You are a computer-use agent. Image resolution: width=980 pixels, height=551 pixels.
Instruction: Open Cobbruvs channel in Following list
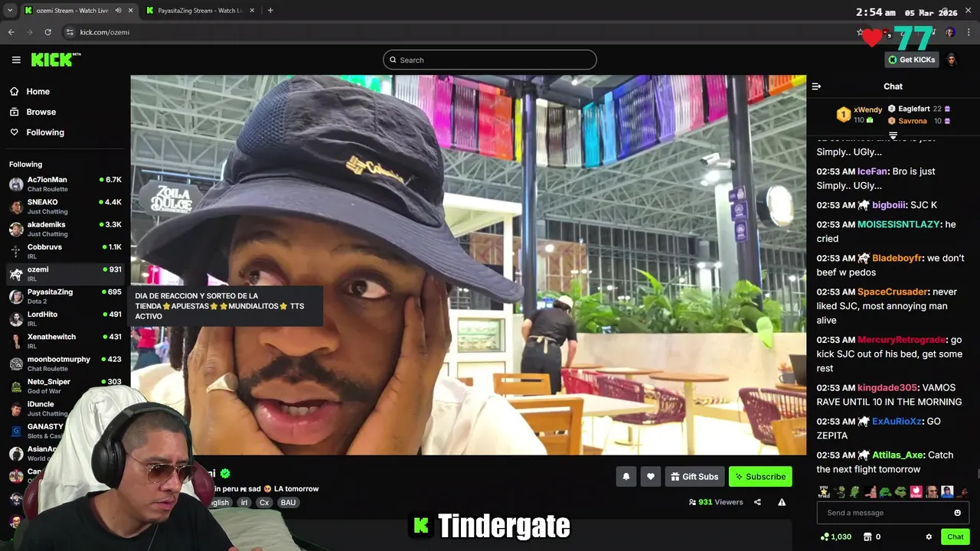click(x=65, y=251)
